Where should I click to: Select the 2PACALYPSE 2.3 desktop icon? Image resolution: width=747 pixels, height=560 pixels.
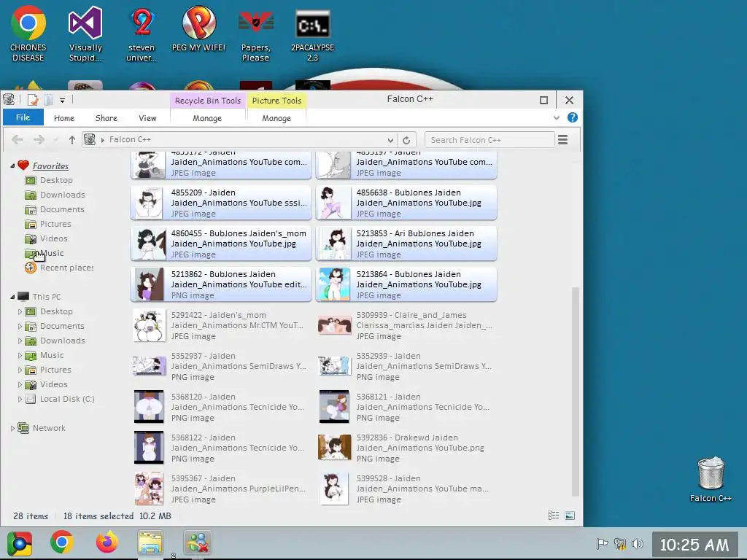(312, 35)
